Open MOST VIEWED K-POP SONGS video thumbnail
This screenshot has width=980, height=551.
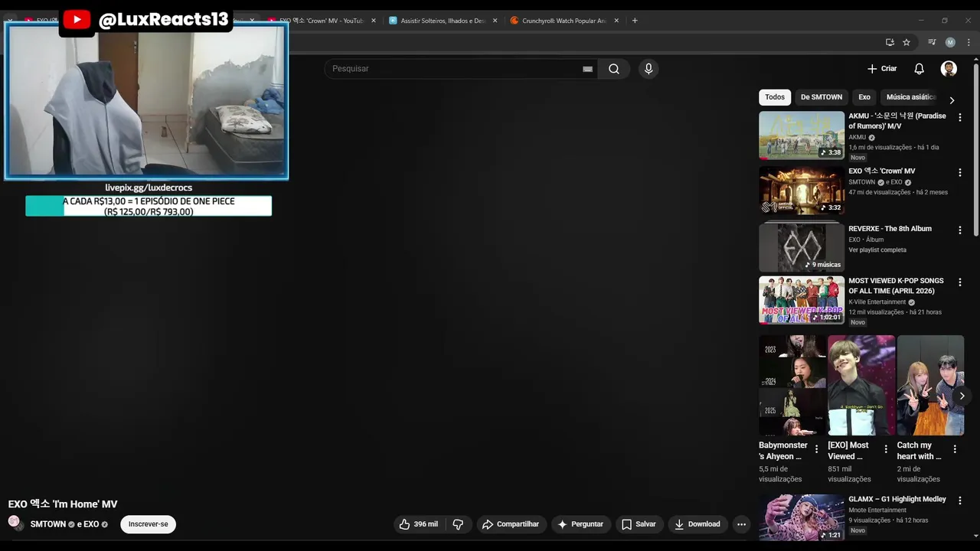(x=802, y=300)
